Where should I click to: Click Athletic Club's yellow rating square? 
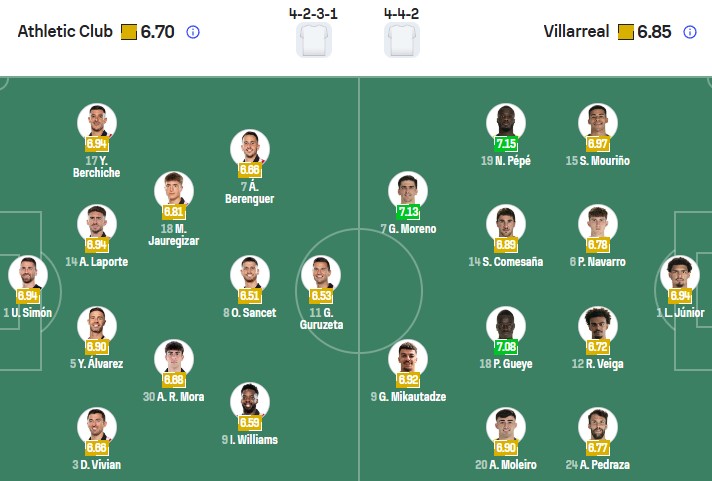(128, 32)
